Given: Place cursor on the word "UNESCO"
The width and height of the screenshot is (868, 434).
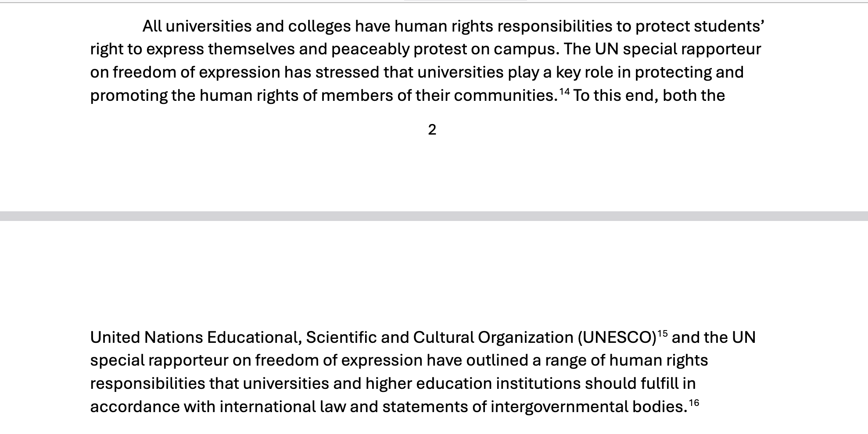Looking at the screenshot, I should point(617,338).
